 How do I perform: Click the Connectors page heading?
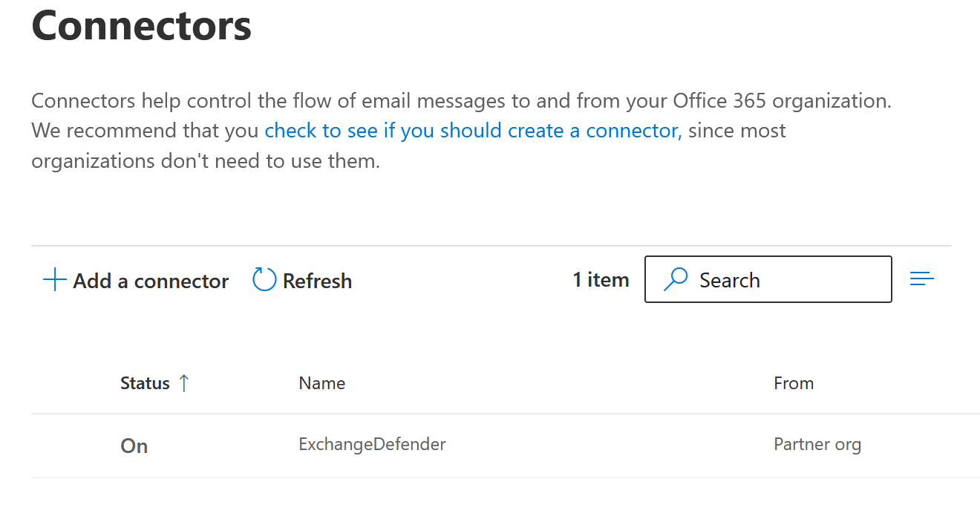pyautogui.click(x=141, y=26)
